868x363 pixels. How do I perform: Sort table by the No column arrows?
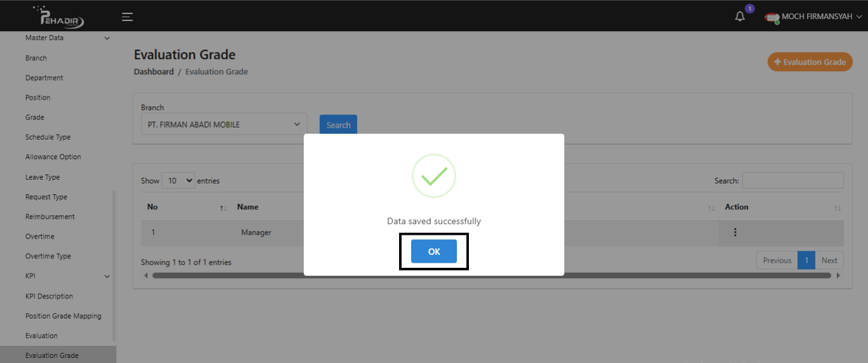click(x=223, y=208)
